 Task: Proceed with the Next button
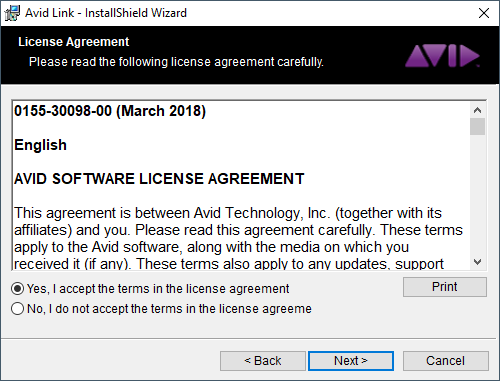point(351,361)
